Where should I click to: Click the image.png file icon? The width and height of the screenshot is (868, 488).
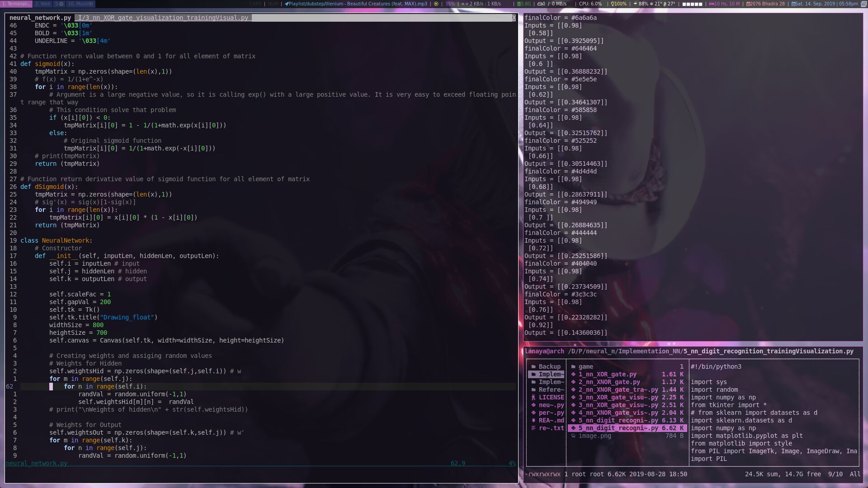(573, 436)
